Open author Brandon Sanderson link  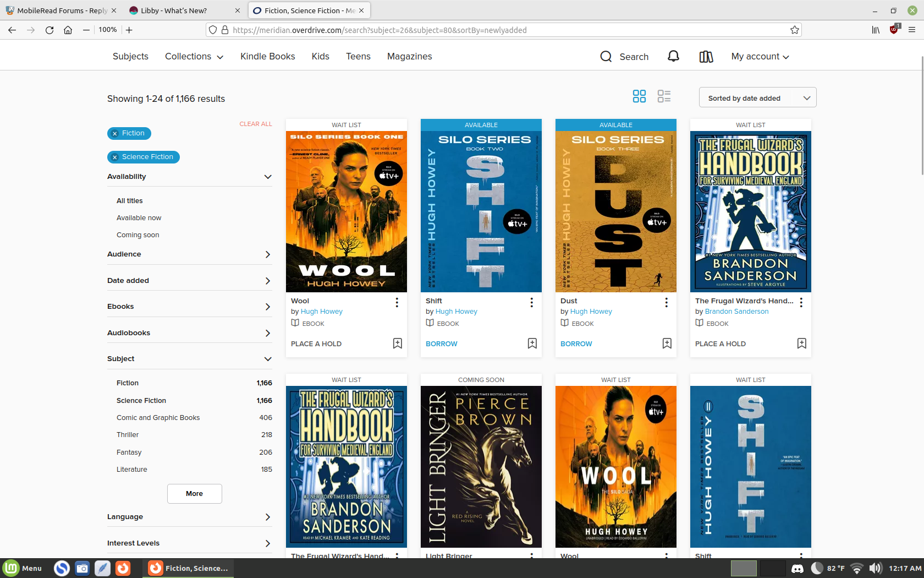737,312
